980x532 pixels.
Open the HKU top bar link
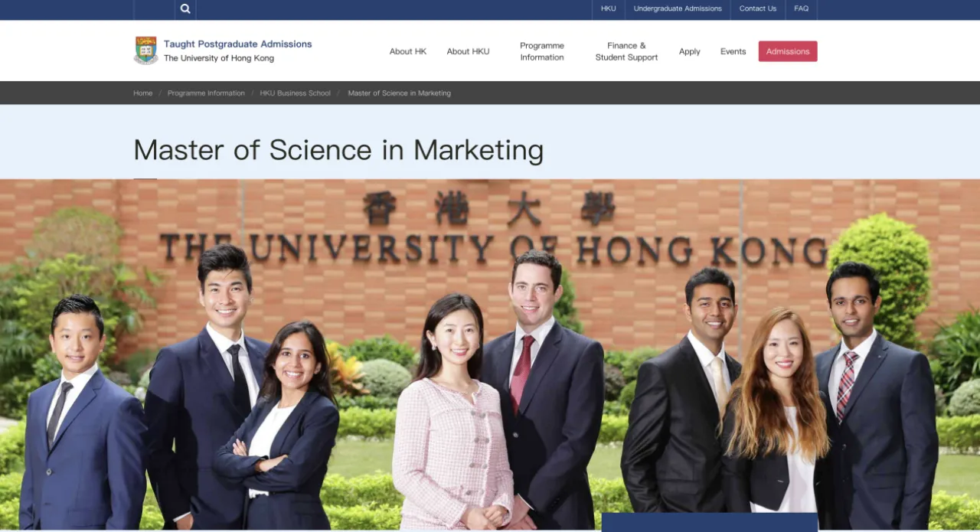click(608, 9)
